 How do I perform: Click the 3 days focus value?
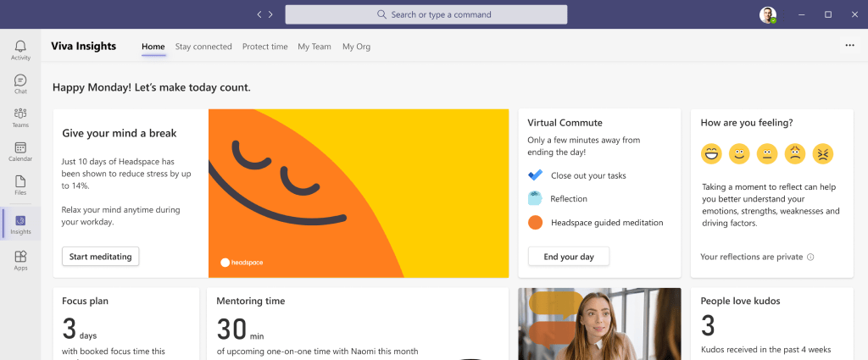tap(80, 330)
